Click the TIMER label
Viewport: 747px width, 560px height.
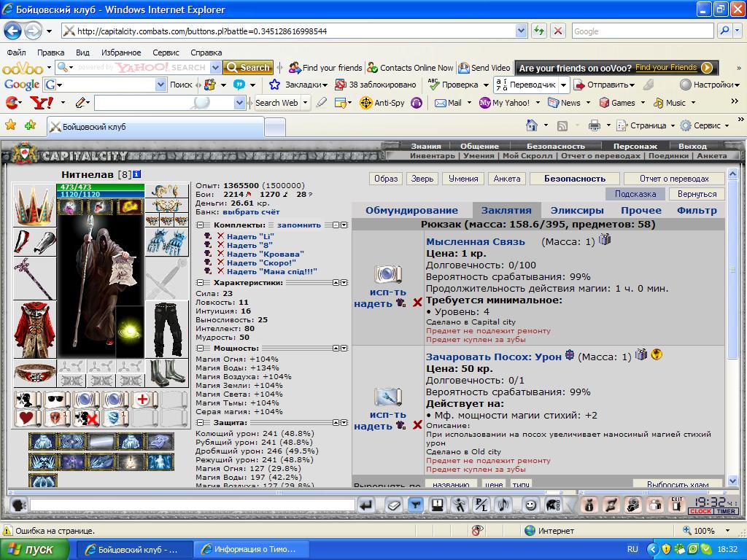pos(726,511)
